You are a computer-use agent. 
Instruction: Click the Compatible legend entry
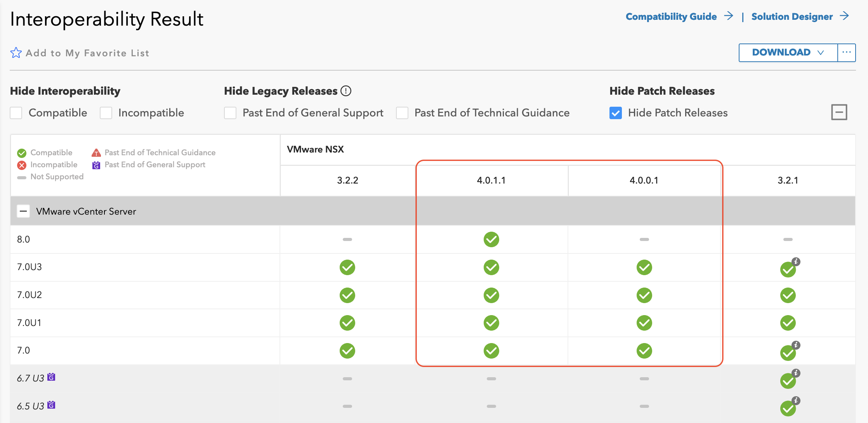(45, 153)
